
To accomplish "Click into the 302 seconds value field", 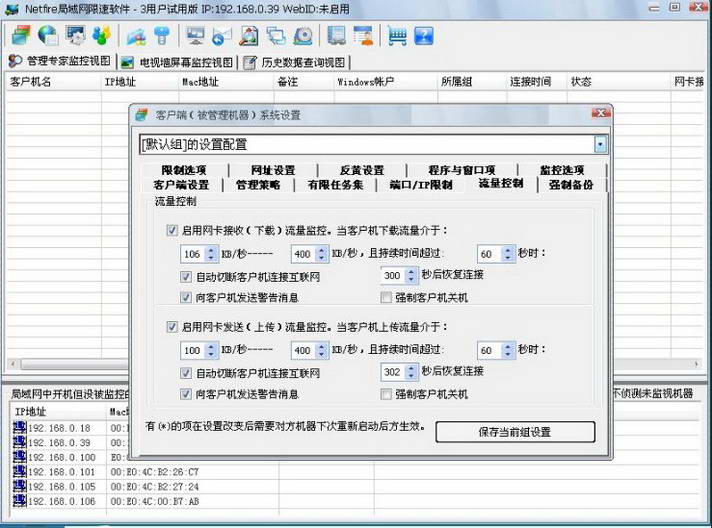I will 392,372.
